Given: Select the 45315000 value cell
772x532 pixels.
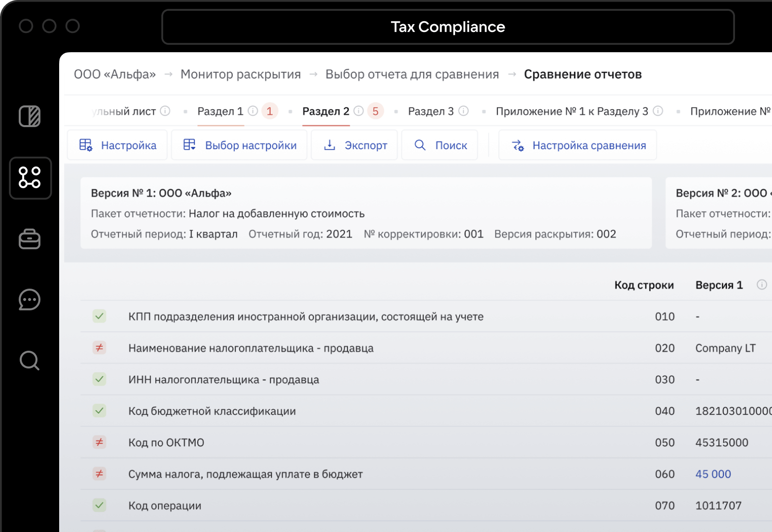Looking at the screenshot, I should (722, 443).
